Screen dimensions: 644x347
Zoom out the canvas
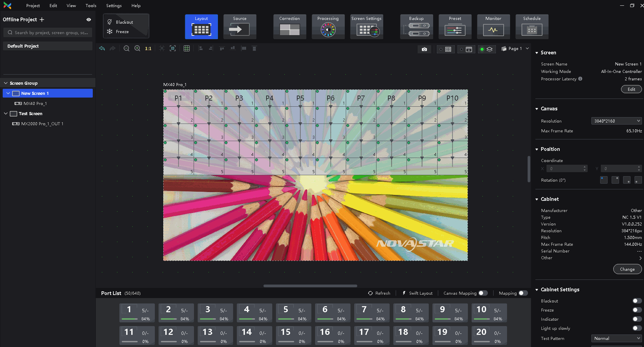tap(127, 48)
